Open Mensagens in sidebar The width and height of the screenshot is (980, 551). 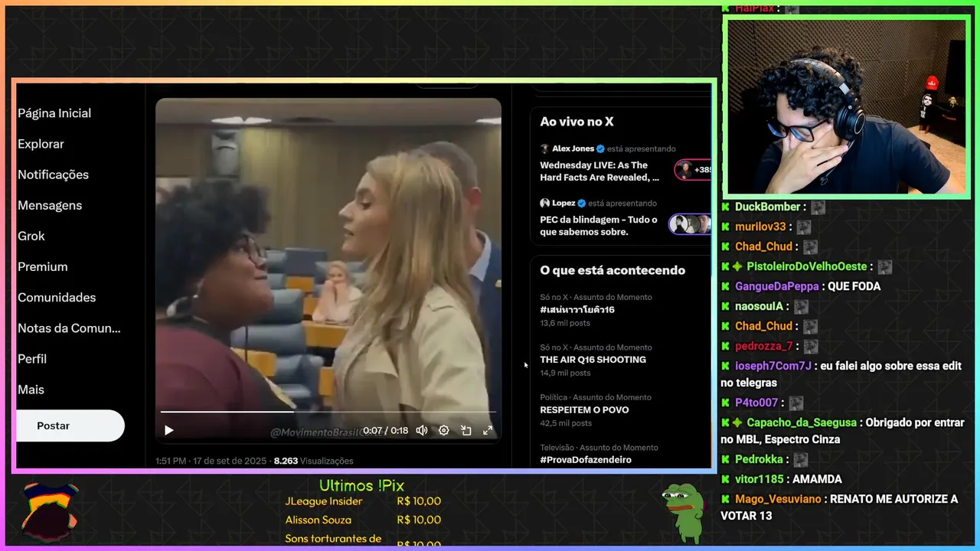tap(50, 205)
